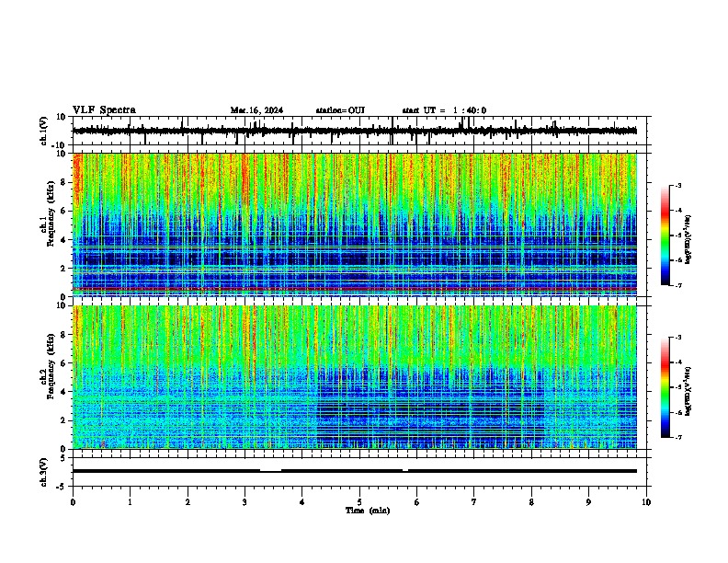
Task: Click time axis tick label "3"
Action: click(245, 502)
